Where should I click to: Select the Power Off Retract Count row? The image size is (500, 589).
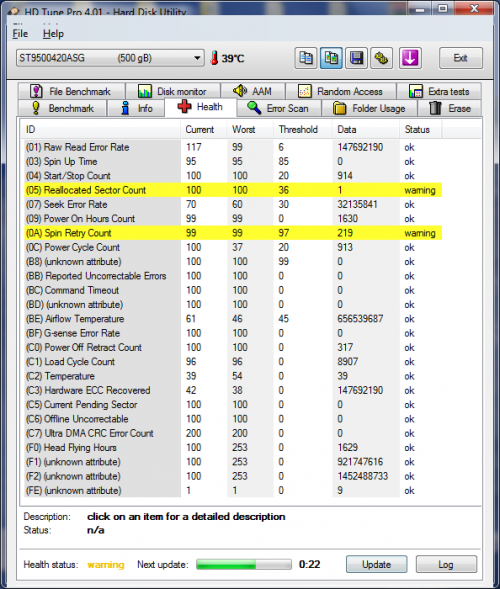pos(233,347)
